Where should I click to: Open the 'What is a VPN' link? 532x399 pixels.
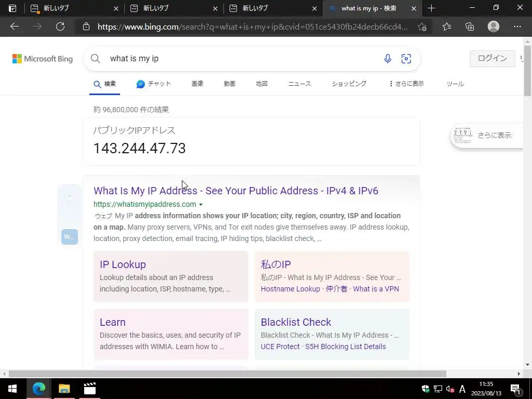pos(376,289)
